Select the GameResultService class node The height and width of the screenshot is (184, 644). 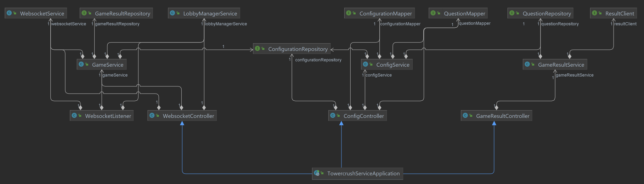tap(555, 65)
